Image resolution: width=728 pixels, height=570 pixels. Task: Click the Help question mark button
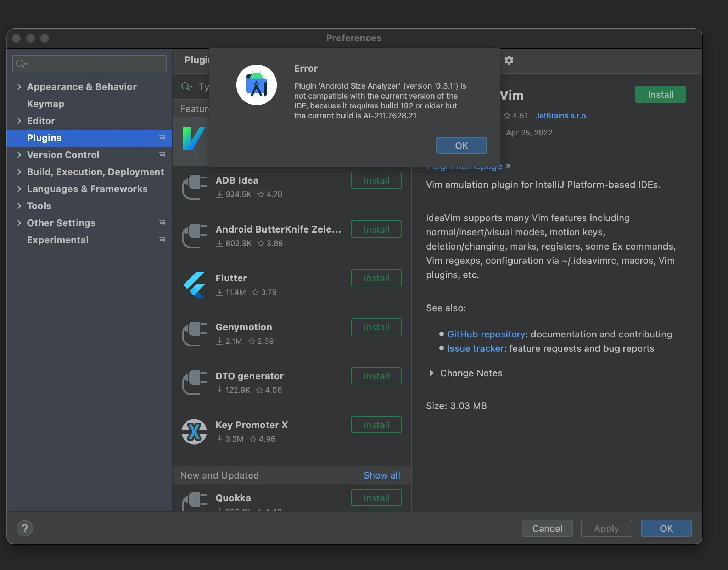pos(25,528)
